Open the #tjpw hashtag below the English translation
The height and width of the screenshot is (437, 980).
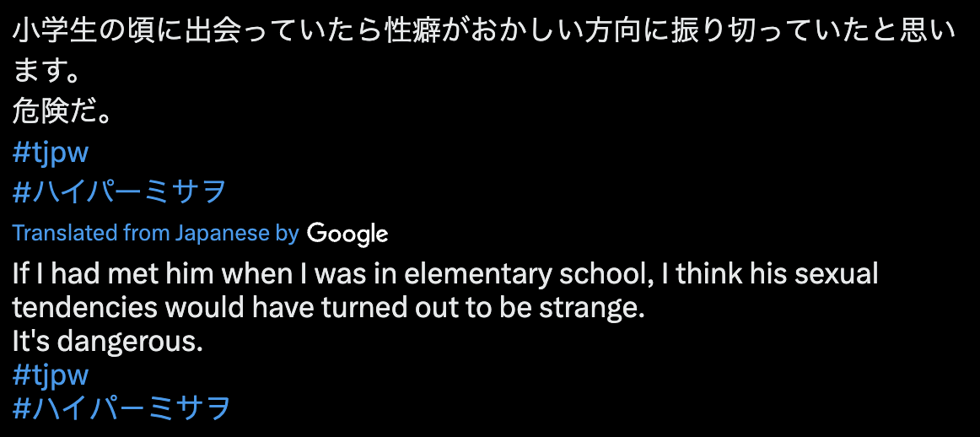tap(51, 375)
